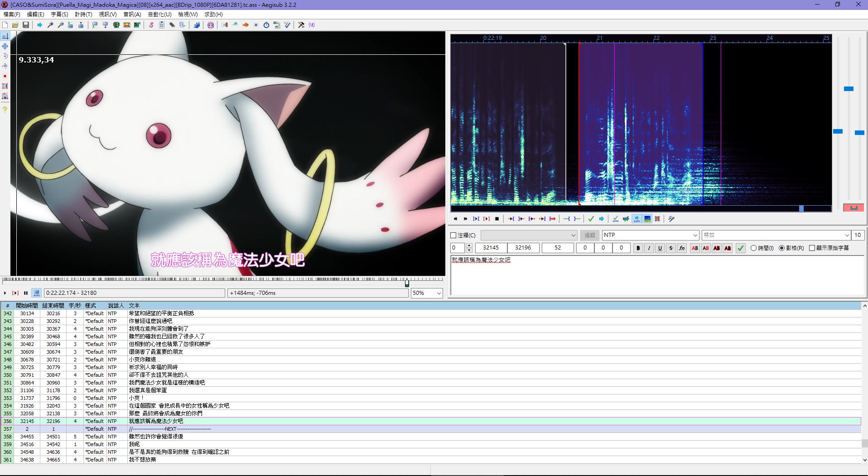Image resolution: width=868 pixels, height=476 pixels.
Task: Open the 自動化(U) menu
Action: (x=160, y=14)
